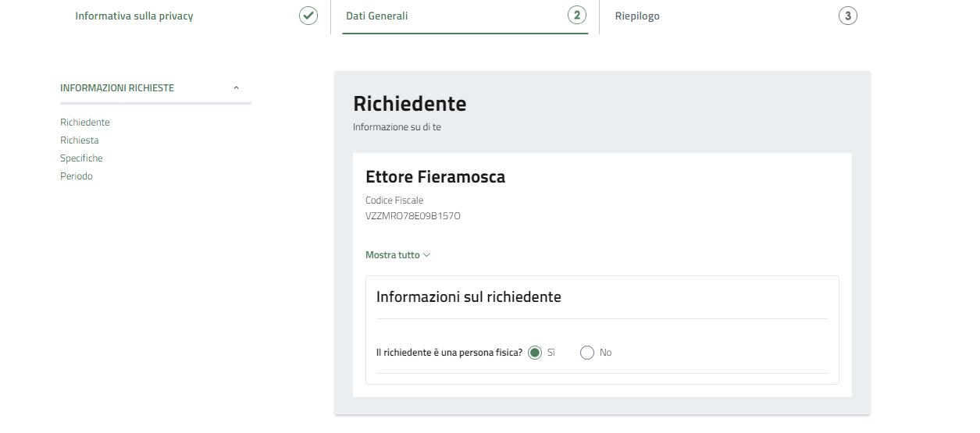Toggle the INFORMAZIONI RICHIESTE section header
This screenshot has width=980, height=433.
coord(117,88)
